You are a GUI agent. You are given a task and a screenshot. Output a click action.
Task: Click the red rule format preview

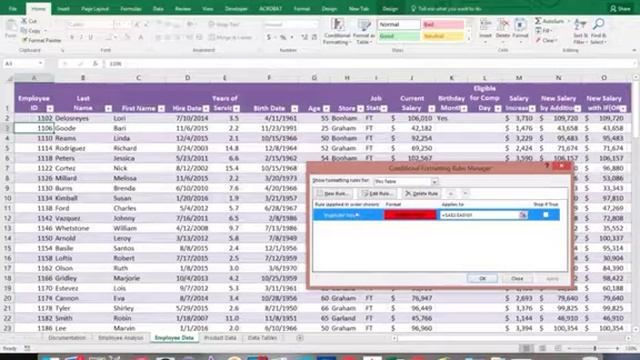coord(410,215)
